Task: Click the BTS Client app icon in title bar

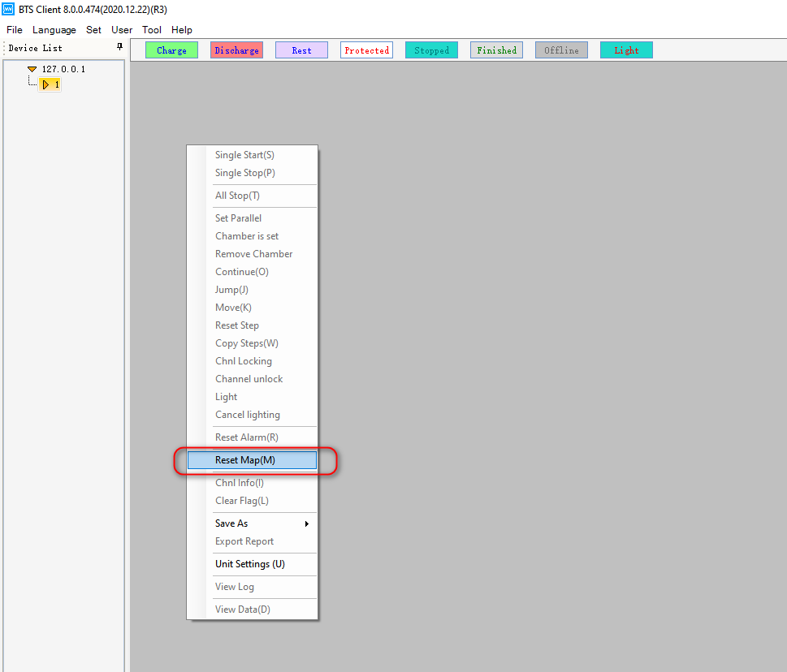Action: pos(9,9)
